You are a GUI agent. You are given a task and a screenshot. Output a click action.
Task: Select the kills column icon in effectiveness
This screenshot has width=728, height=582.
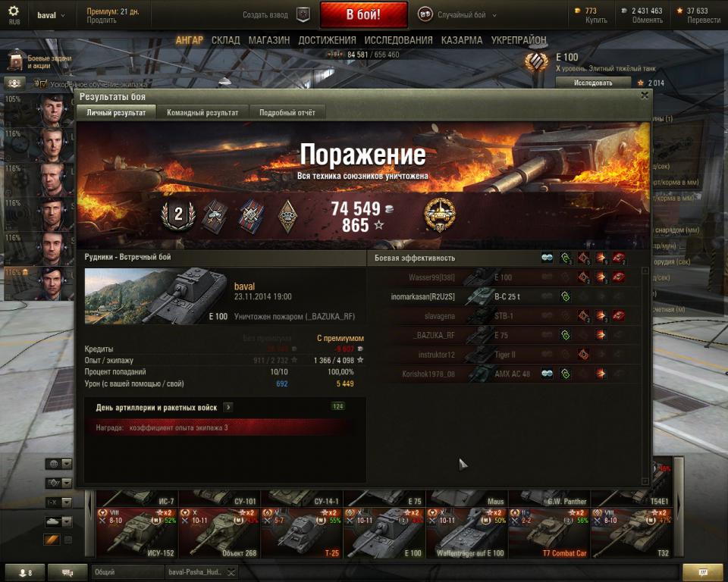point(619,258)
